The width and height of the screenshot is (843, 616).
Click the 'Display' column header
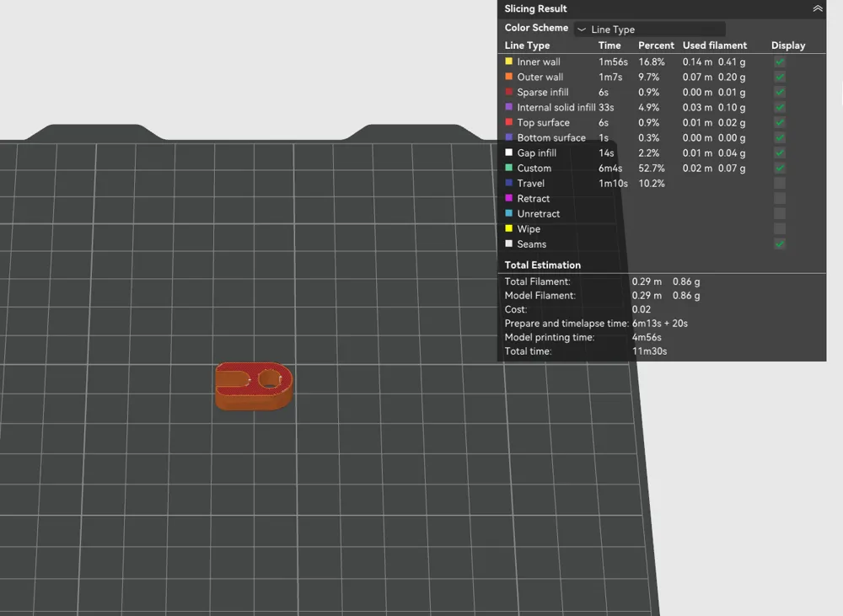[x=788, y=46]
